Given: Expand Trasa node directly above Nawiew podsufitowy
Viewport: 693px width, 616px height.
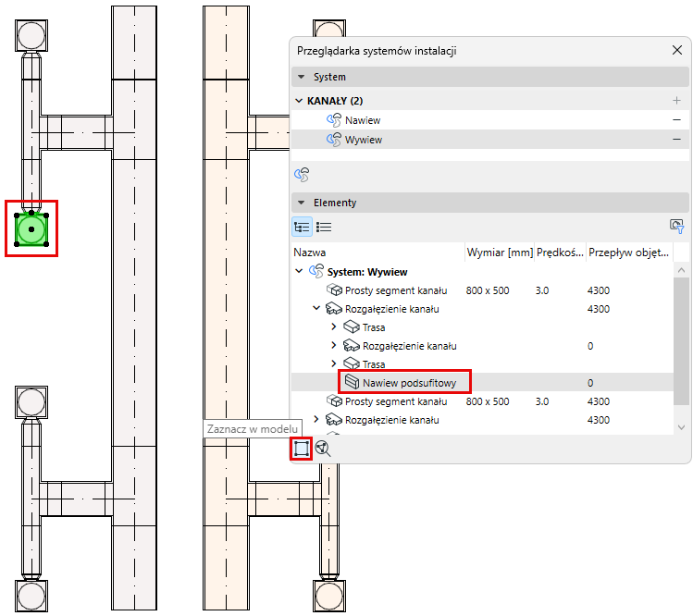Looking at the screenshot, I should [x=334, y=363].
